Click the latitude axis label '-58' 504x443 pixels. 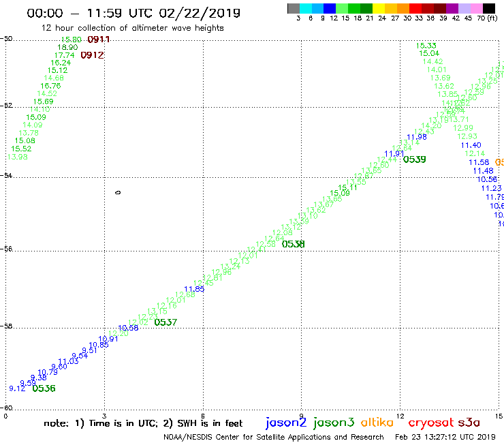pos(6,326)
